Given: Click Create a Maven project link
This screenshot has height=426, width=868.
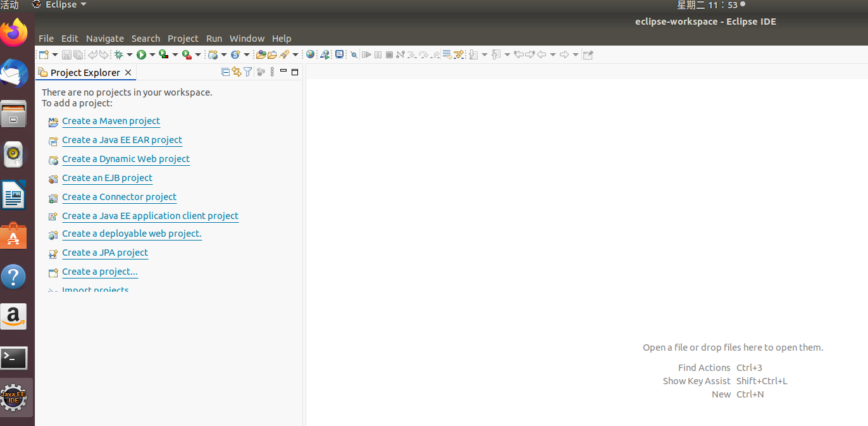Looking at the screenshot, I should pos(111,121).
